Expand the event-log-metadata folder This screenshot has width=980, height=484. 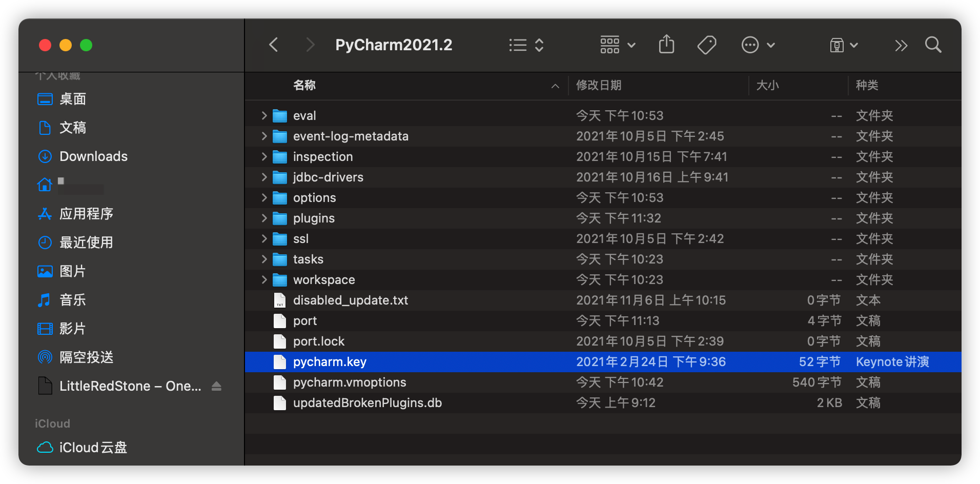[264, 136]
